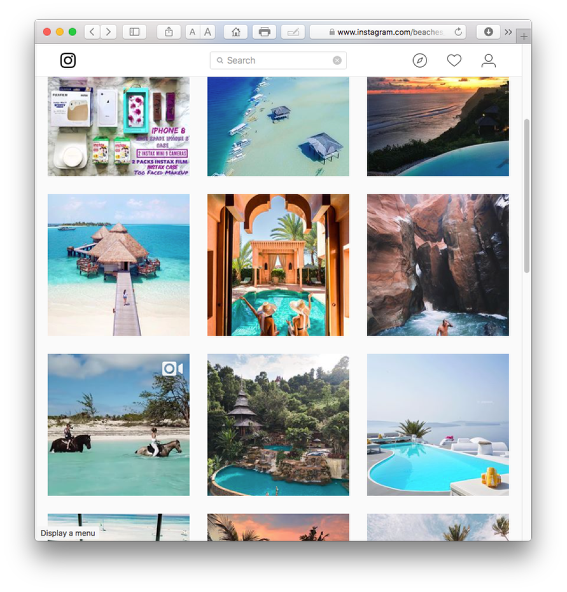Click the markup pencil toolbar button
The height and width of the screenshot is (592, 567).
click(293, 32)
